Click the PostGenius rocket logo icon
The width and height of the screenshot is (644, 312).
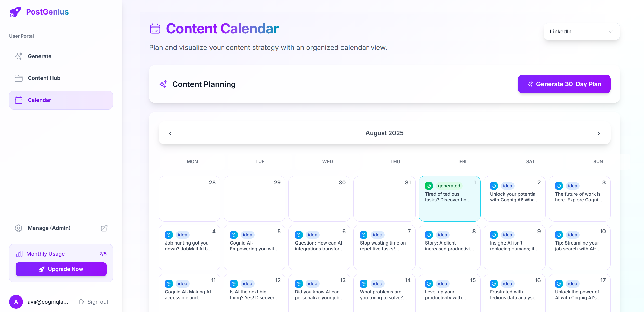pyautogui.click(x=15, y=12)
